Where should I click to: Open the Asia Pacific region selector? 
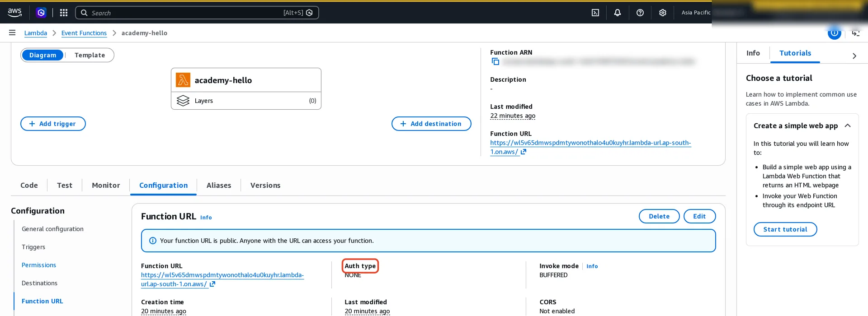pyautogui.click(x=696, y=13)
